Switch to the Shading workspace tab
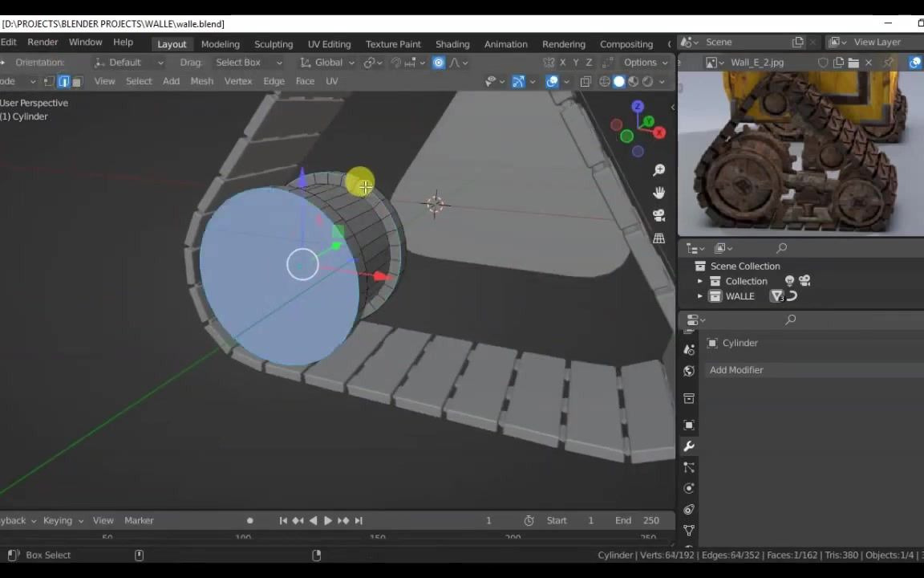 click(x=452, y=43)
